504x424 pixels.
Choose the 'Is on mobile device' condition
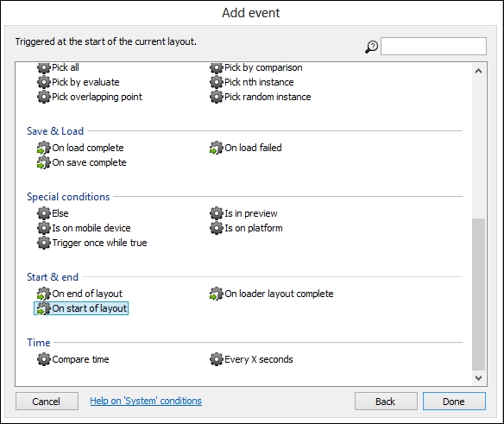click(84, 228)
